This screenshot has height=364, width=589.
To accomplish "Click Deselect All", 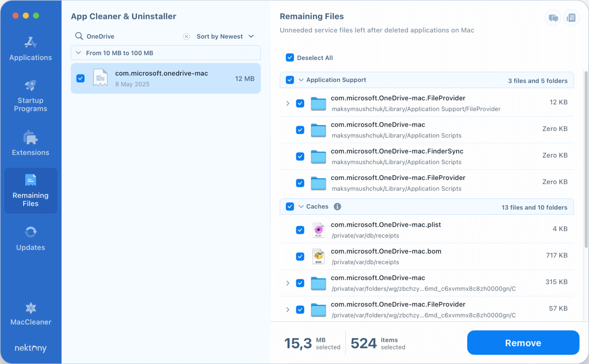I will pos(290,57).
